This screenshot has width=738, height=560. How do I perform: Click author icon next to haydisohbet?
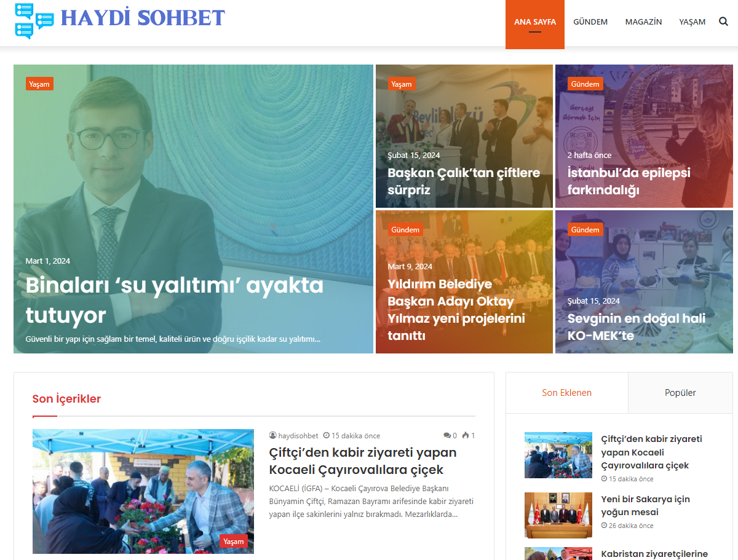[x=273, y=435]
